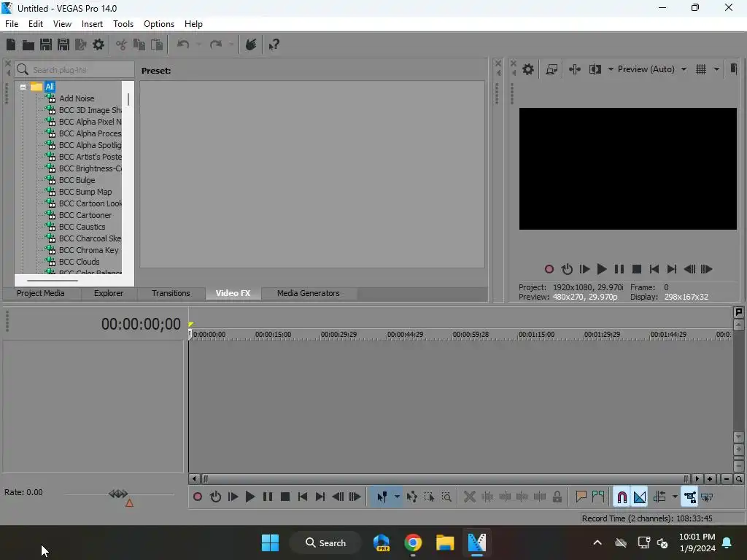Start playback in the preview window
This screenshot has width=747, height=560.
click(602, 270)
